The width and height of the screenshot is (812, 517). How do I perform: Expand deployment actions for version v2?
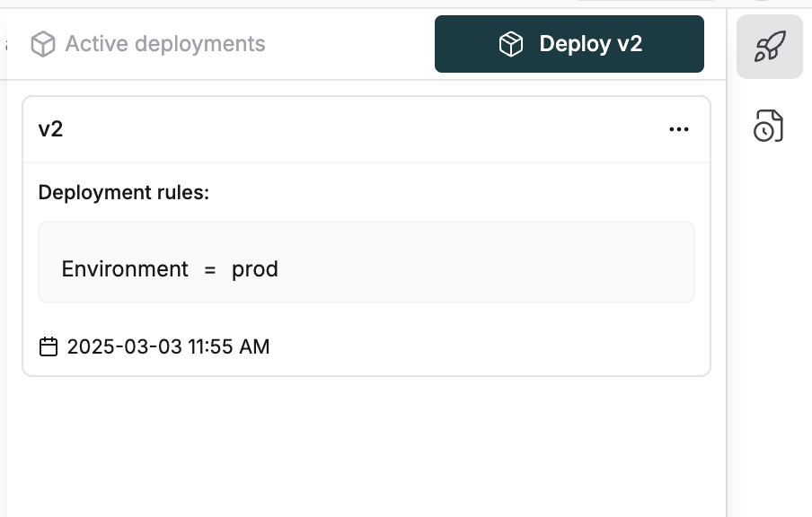(679, 129)
